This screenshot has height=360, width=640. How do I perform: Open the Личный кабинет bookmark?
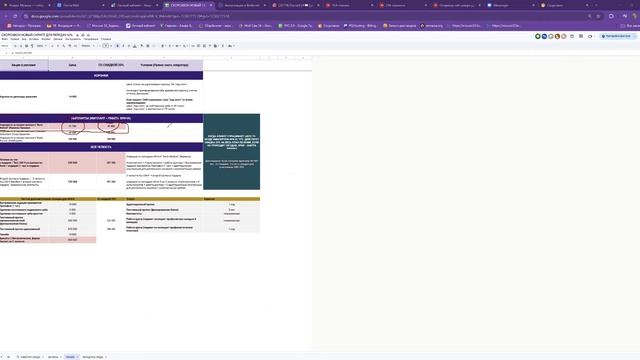[141, 26]
